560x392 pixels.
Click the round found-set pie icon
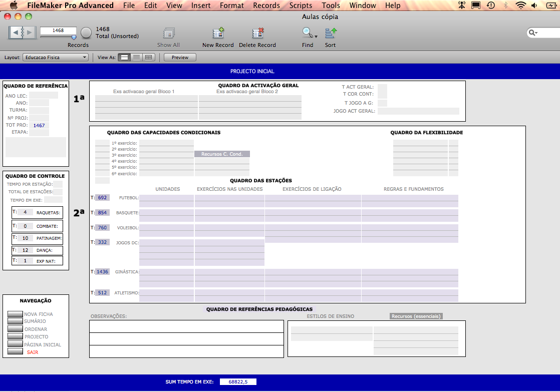(x=86, y=33)
